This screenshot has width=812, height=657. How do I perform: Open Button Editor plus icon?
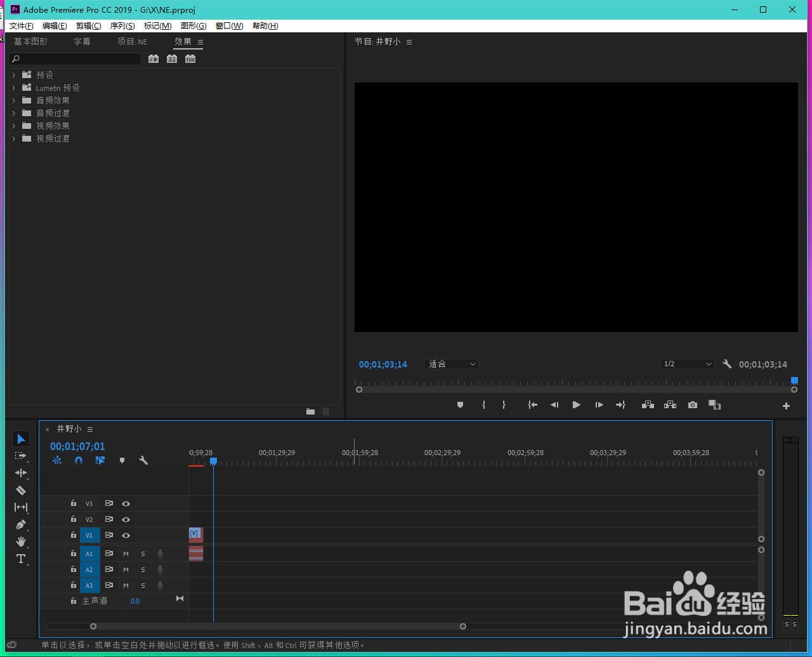(x=786, y=406)
